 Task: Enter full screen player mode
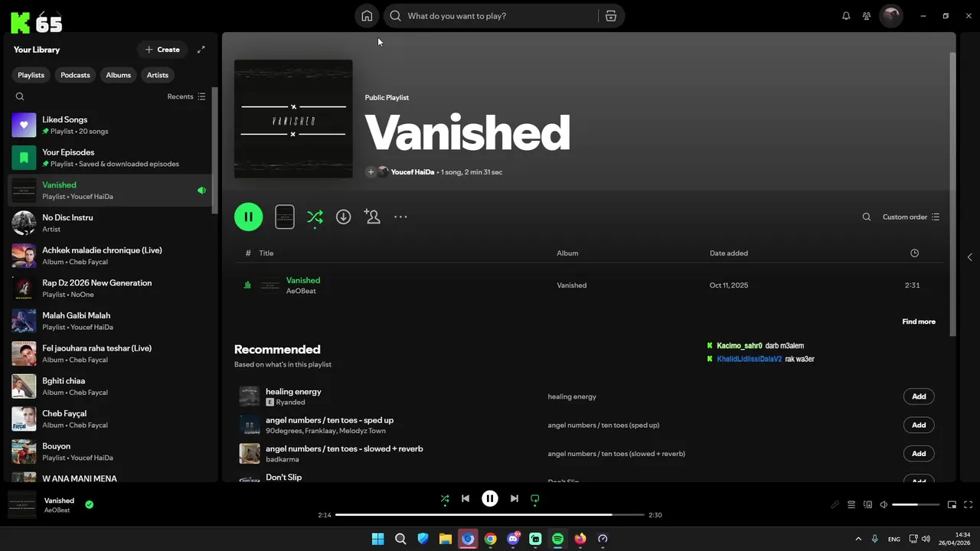[x=969, y=505]
